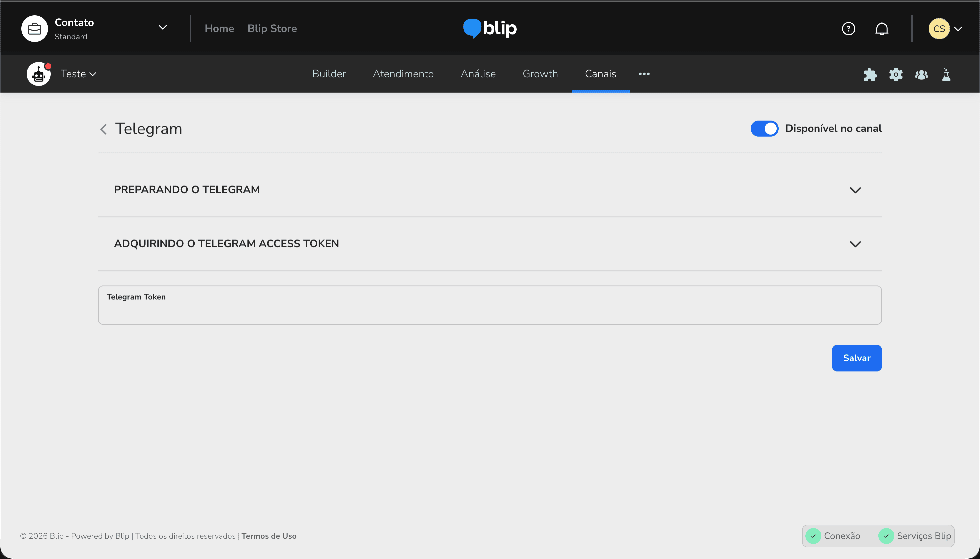Screen dimensions: 980x559
Task: Switch to the Builder tab
Action: 329,74
